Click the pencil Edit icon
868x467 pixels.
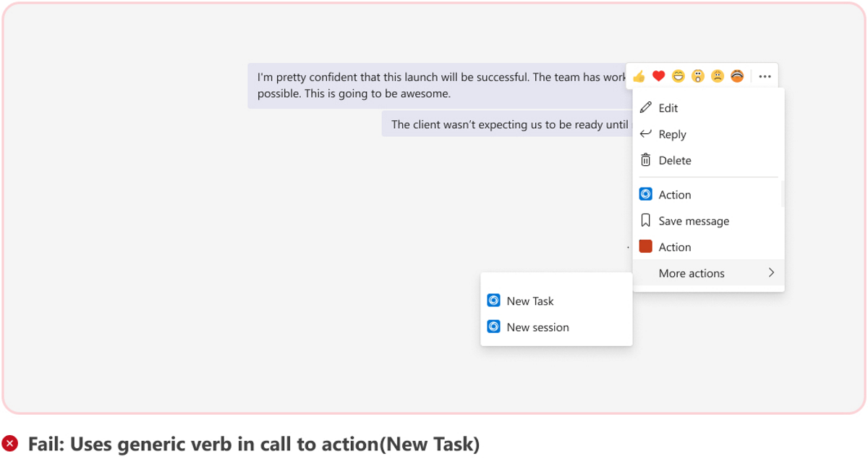646,108
